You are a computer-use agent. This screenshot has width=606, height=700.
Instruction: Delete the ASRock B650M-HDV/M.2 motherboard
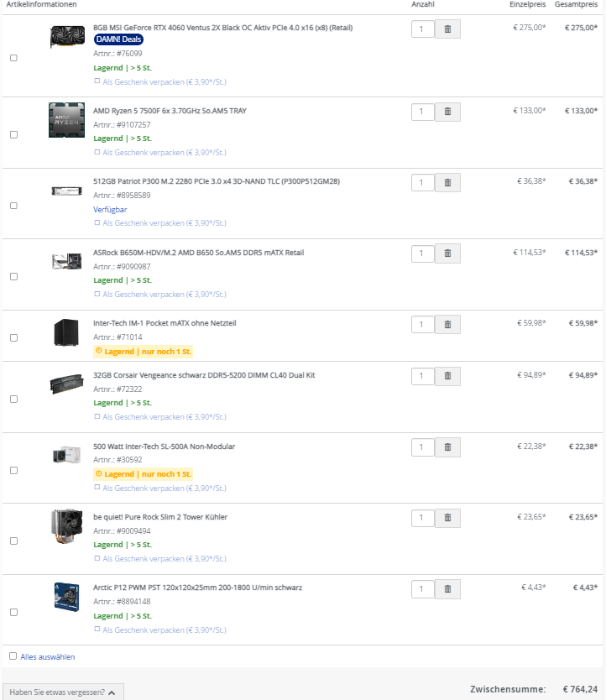[447, 253]
